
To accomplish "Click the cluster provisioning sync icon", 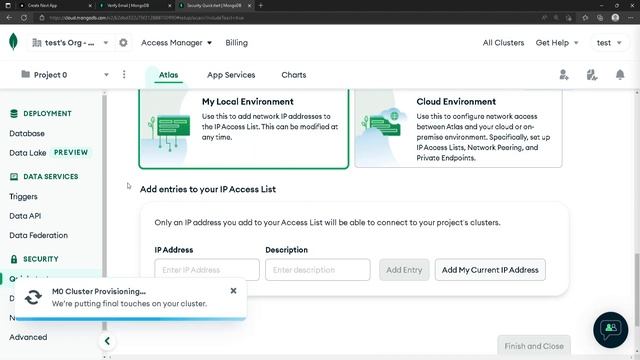I will (33, 297).
